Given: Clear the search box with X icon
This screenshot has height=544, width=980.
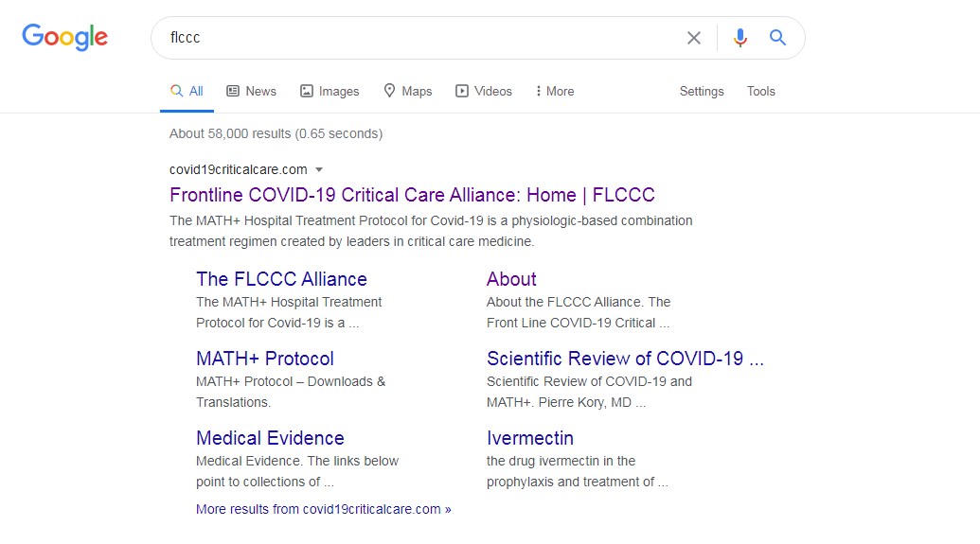Looking at the screenshot, I should [x=694, y=38].
